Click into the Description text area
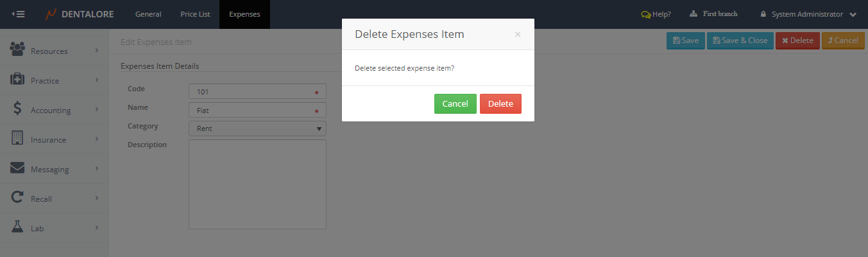 point(257,184)
